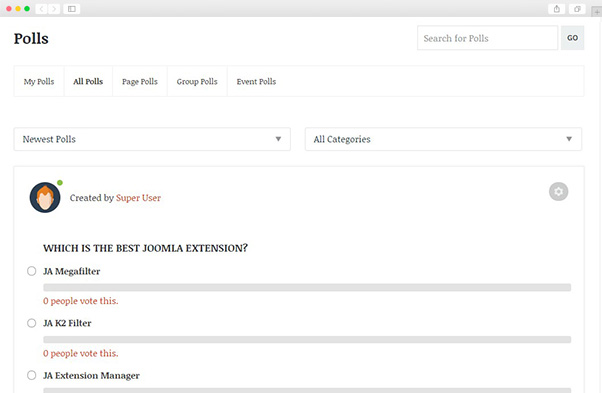Click the JA K2 Filter vote count link

(81, 353)
